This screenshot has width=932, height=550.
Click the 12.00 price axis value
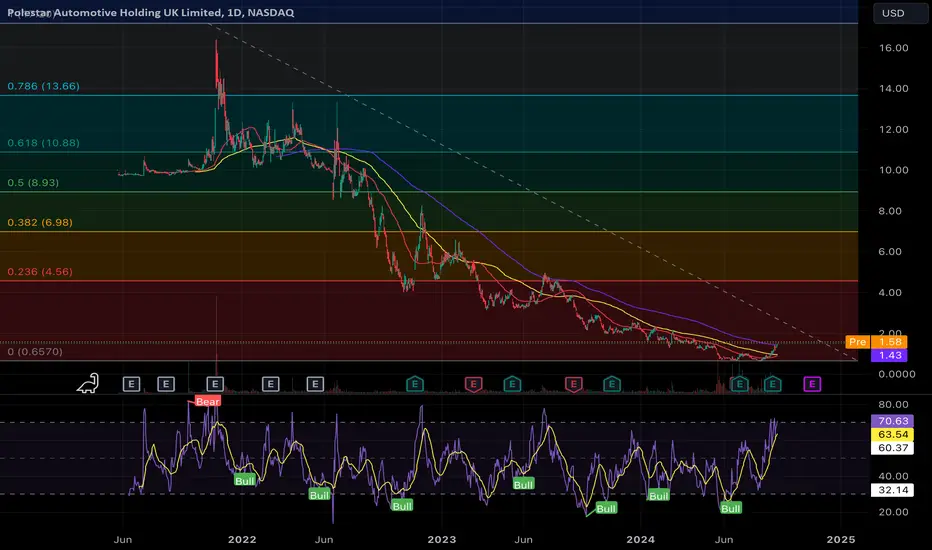click(x=894, y=129)
